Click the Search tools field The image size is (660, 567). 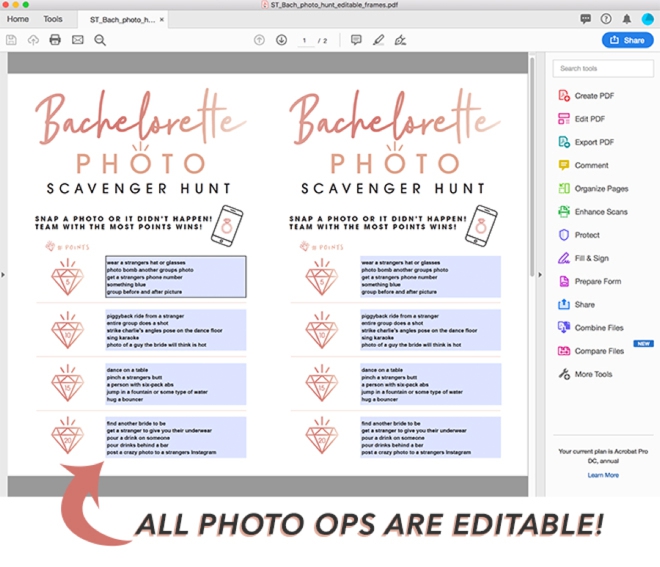pyautogui.click(x=603, y=68)
